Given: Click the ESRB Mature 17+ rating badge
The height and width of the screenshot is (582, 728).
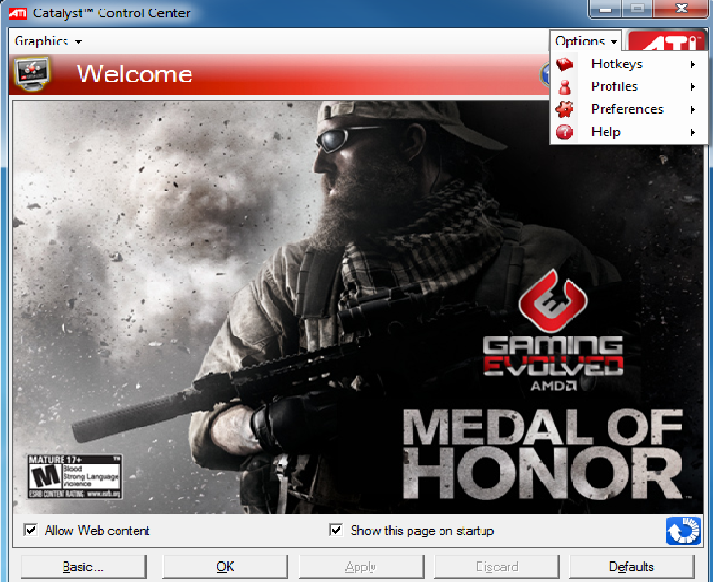Looking at the screenshot, I should (75, 476).
